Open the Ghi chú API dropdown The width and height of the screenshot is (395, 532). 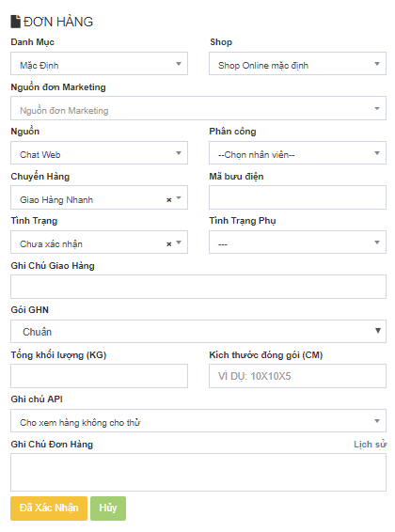coord(198,421)
